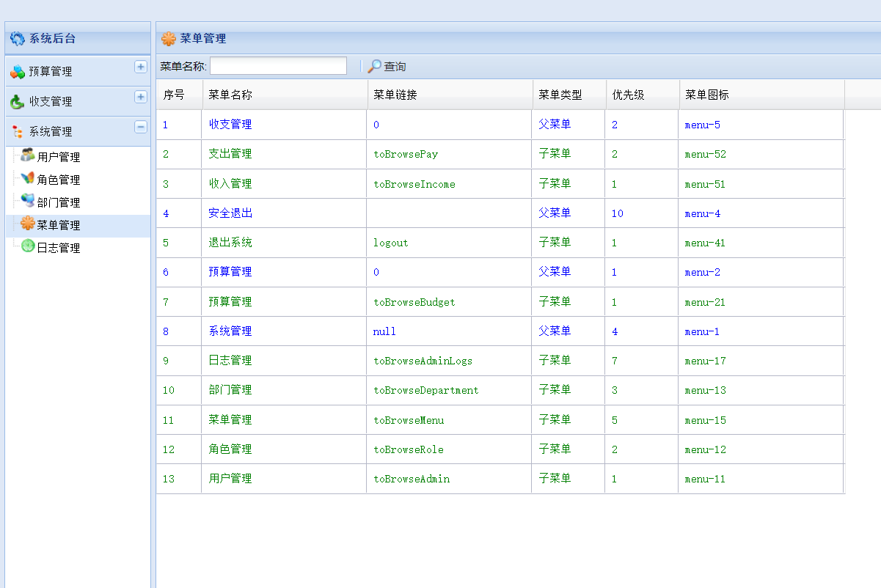Click the toBrowseRole link cell
This screenshot has width=881, height=588.
coord(449,449)
